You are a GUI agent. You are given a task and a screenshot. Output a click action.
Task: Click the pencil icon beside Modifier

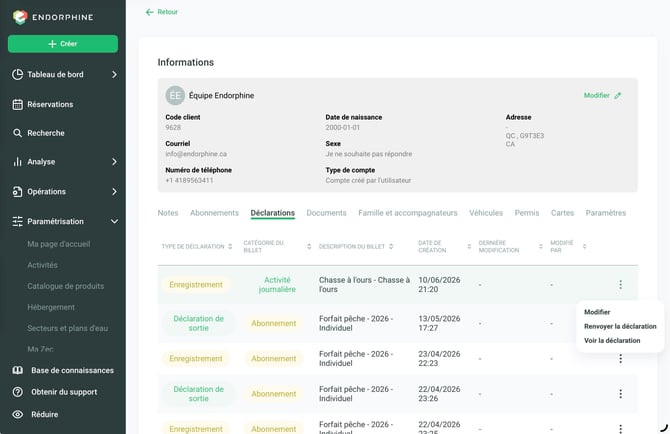[x=618, y=95]
